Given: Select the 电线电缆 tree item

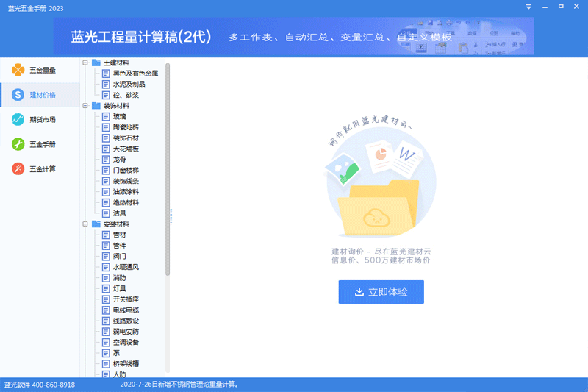Looking at the screenshot, I should click(x=126, y=310).
